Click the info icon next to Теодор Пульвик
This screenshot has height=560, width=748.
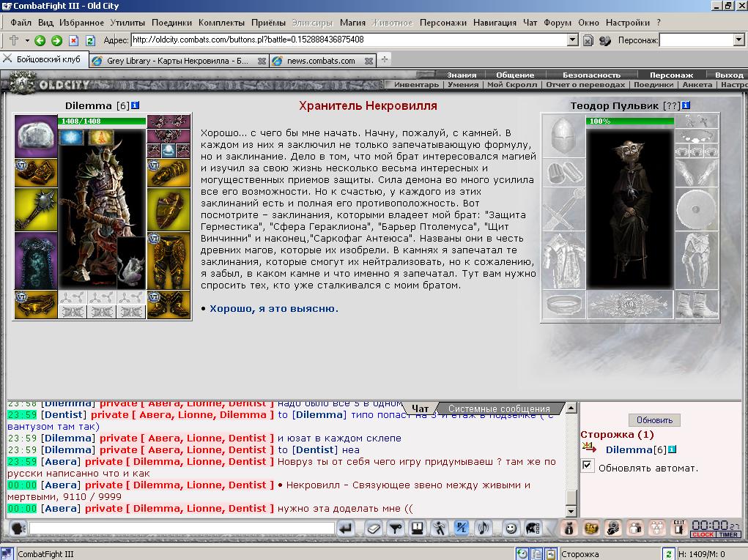pyautogui.click(x=686, y=105)
